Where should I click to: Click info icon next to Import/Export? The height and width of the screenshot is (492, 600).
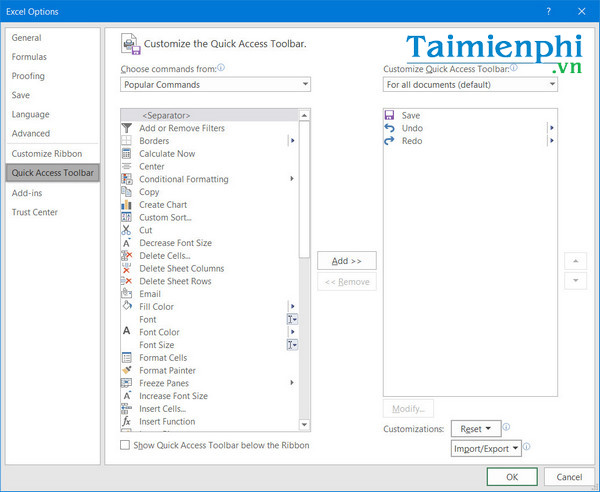tap(527, 446)
